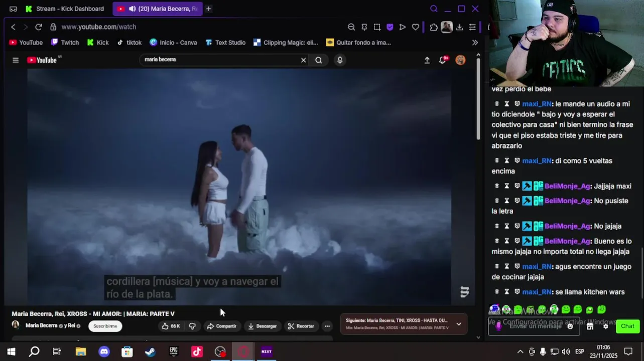Select the Maria Becerra YouTube tab
The height and width of the screenshot is (361, 644).
(x=157, y=9)
